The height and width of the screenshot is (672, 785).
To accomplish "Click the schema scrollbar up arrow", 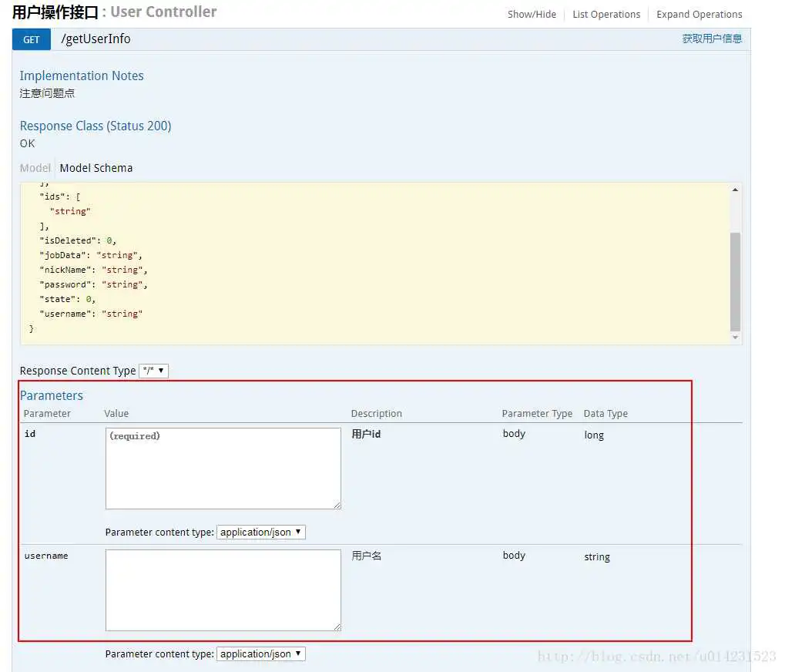I will (735, 190).
